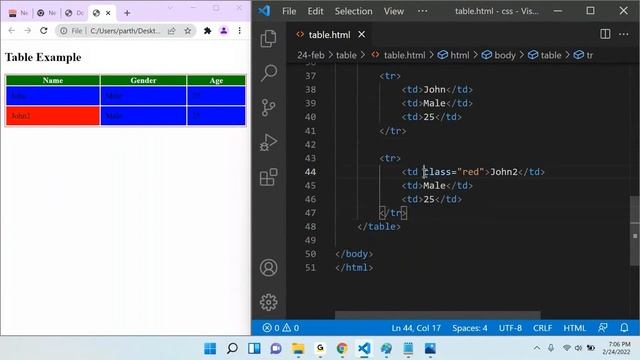Viewport: 640px width, 360px height.
Task: Close the active Chrome tab
Action: (x=108, y=13)
